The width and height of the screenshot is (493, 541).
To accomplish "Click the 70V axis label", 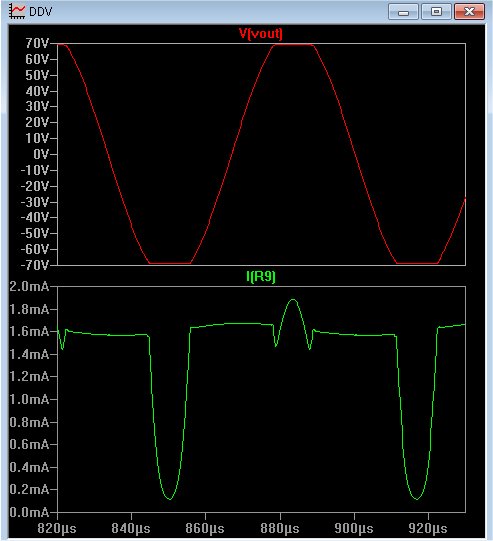I will [x=37, y=43].
